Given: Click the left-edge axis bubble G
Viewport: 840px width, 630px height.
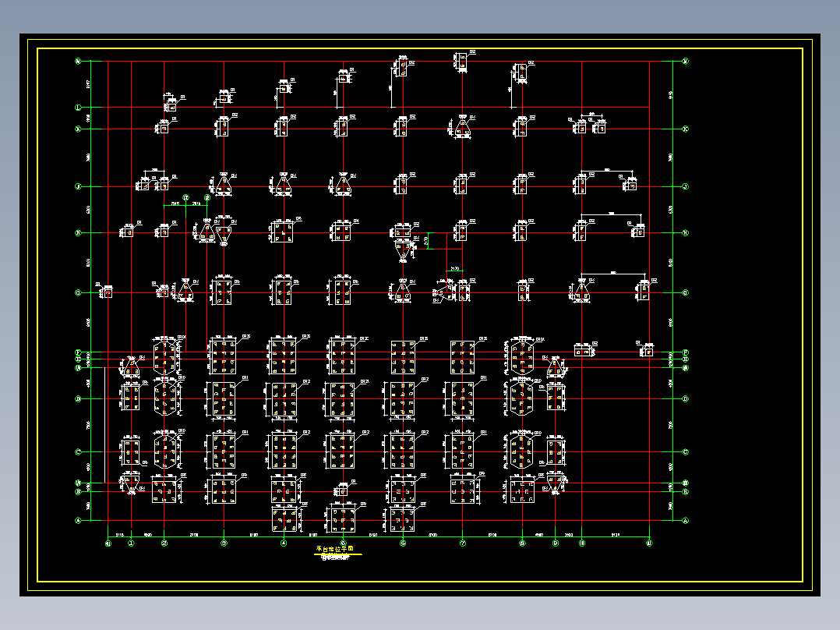Looking at the screenshot, I should coord(78,292).
